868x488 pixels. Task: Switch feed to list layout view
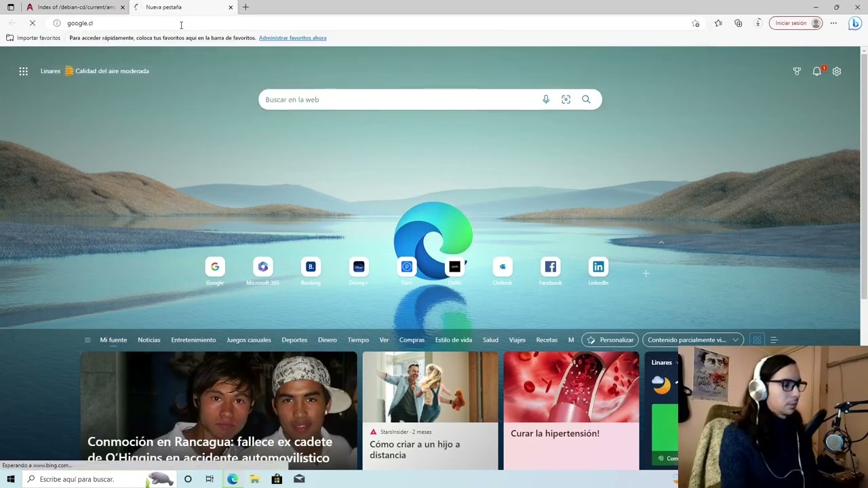coord(774,340)
